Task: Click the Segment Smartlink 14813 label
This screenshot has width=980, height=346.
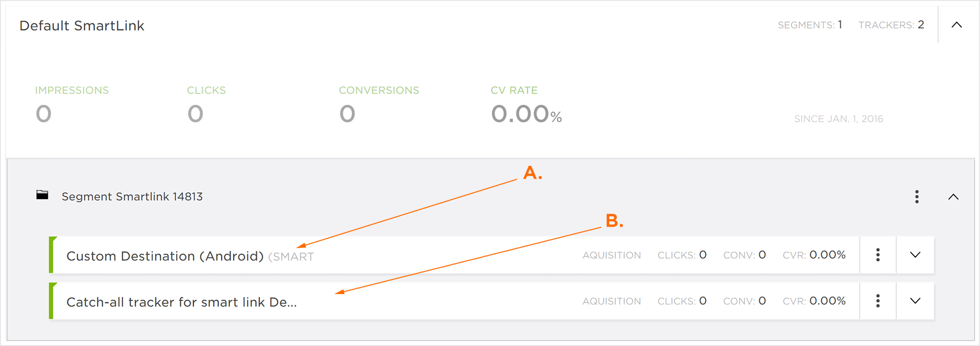Action: (132, 197)
